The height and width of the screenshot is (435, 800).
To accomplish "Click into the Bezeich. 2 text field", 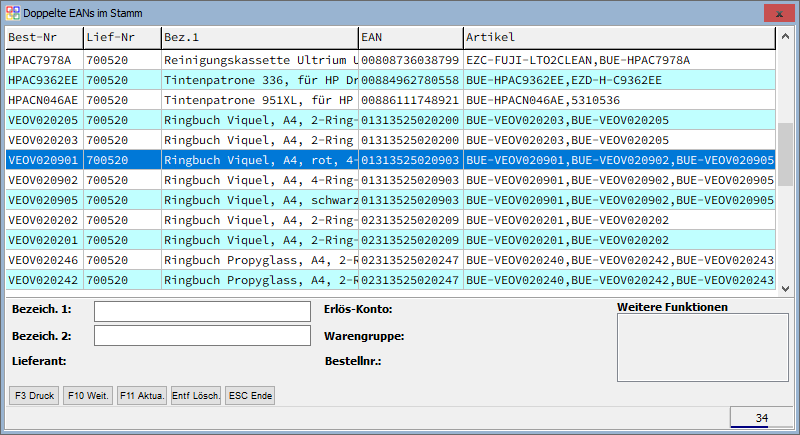I will coord(202,336).
